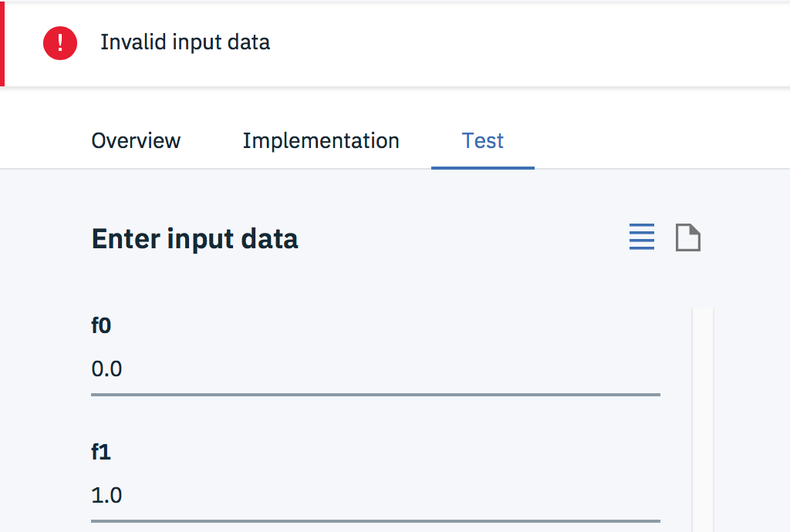Click the f1 field label

coord(101,452)
